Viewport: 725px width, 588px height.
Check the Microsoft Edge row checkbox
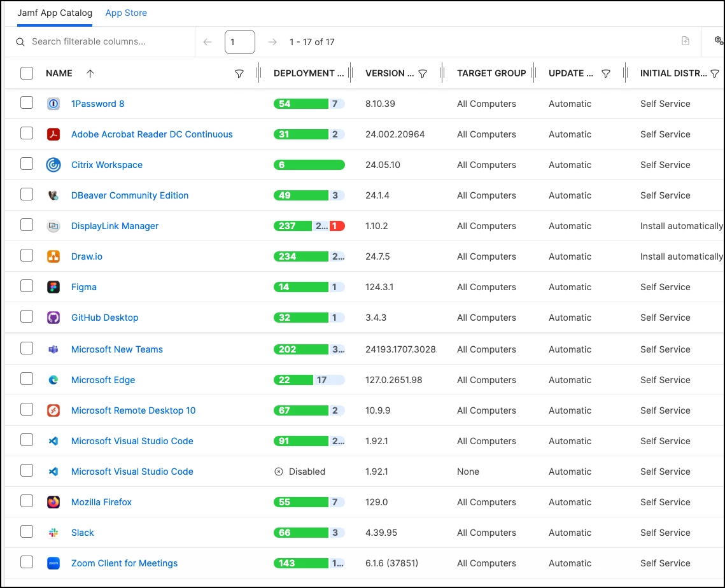click(x=27, y=379)
